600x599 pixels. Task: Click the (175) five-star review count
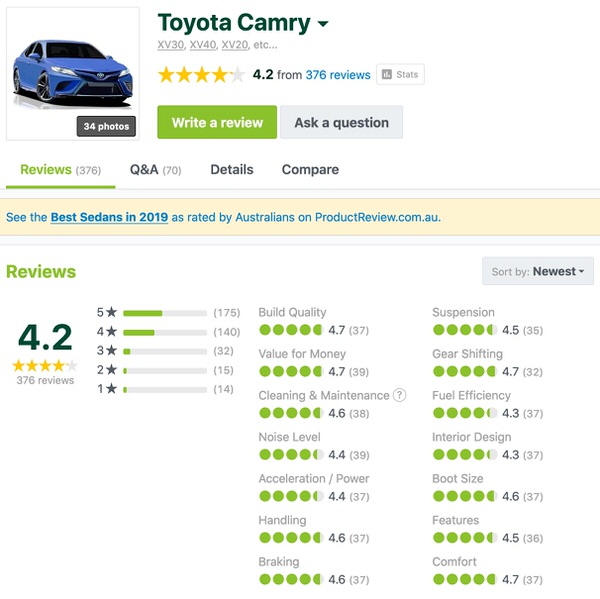click(227, 313)
